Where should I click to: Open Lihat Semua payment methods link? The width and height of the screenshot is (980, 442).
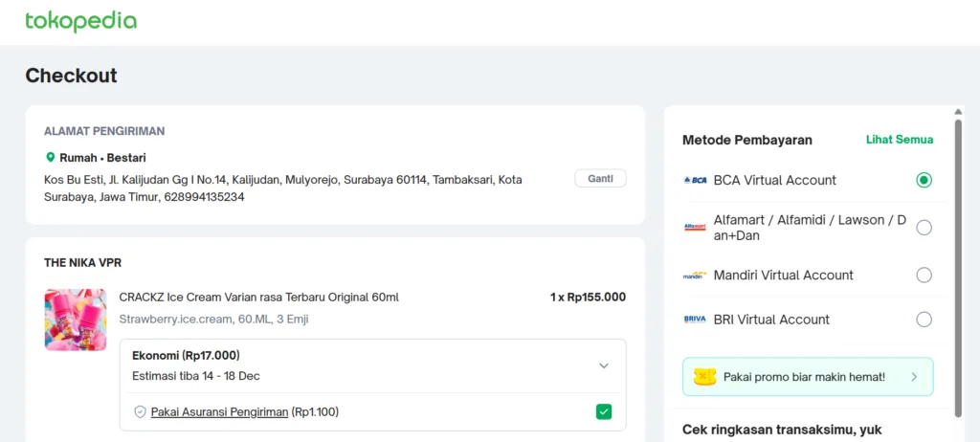click(900, 140)
